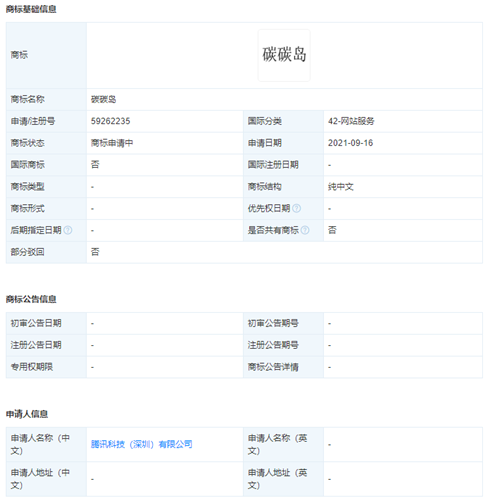The height and width of the screenshot is (500, 487).
Task: Click the 国际分类 label cell
Action: (x=283, y=121)
